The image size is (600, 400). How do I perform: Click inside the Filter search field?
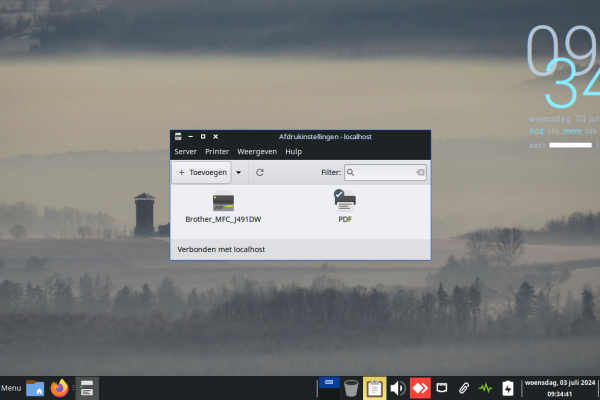coord(385,173)
